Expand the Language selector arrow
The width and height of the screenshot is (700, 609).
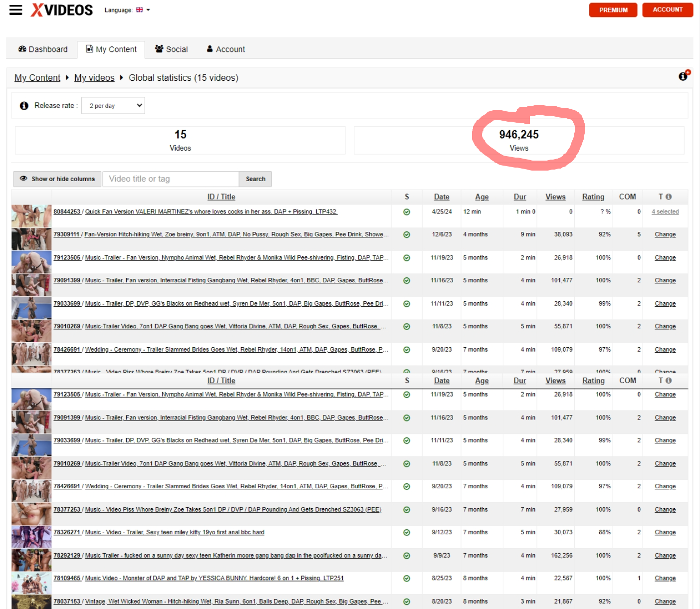148,10
